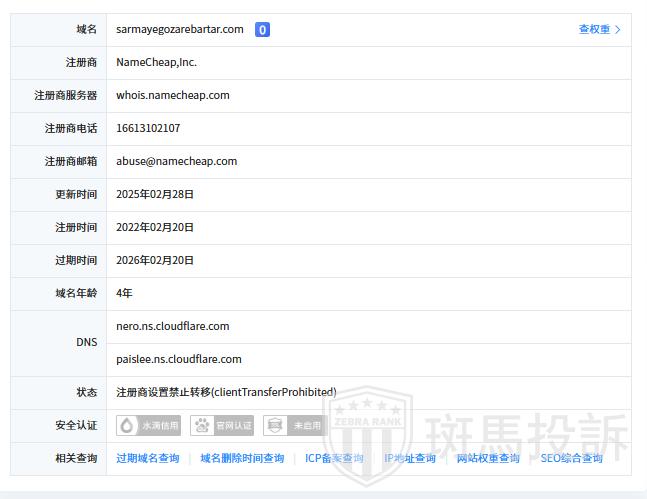Go to ICP备案查询
The width and height of the screenshot is (647, 499).
[x=334, y=458]
